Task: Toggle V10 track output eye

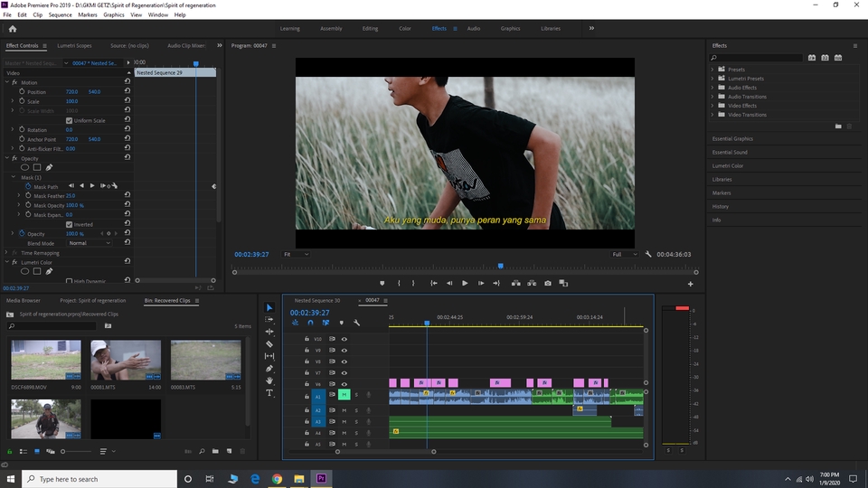Action: click(344, 339)
